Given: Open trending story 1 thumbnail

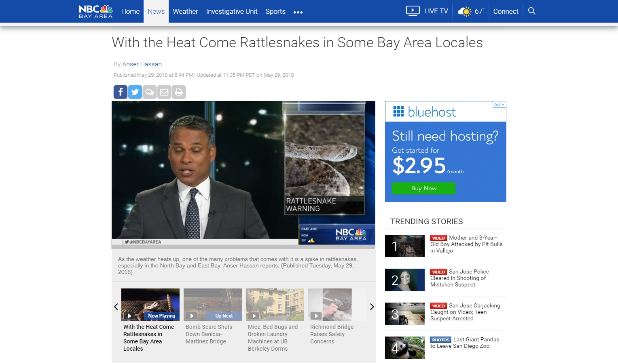Looking at the screenshot, I should click(x=405, y=246).
